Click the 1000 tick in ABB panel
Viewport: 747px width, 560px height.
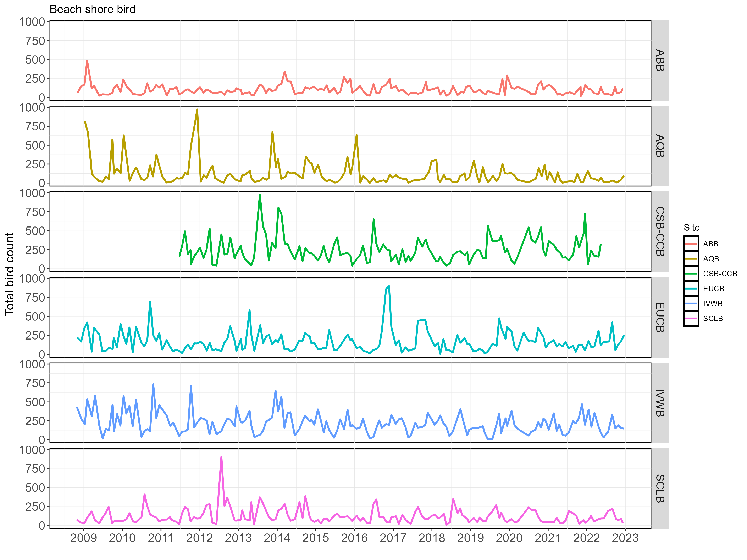pos(32,22)
